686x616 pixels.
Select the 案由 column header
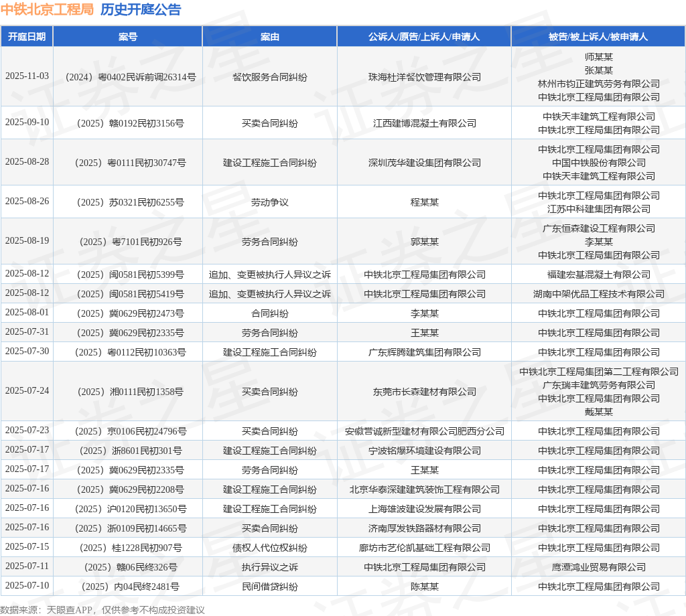pos(269,37)
